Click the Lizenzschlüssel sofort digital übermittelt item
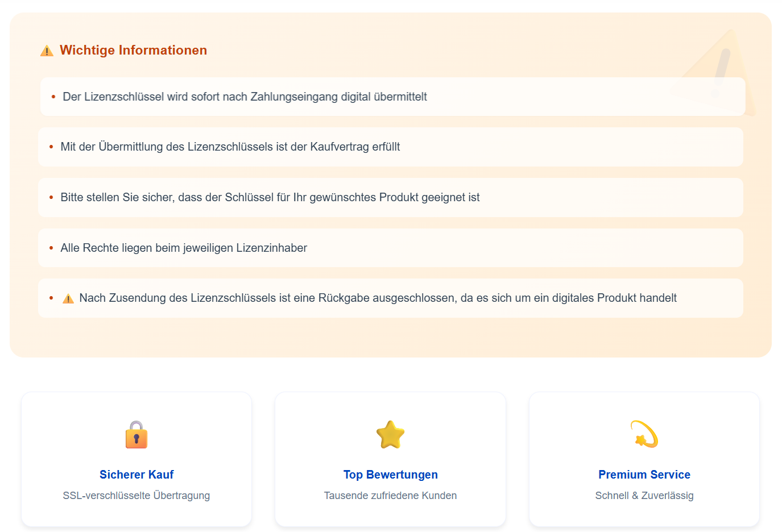The width and height of the screenshot is (782, 532). [x=392, y=97]
